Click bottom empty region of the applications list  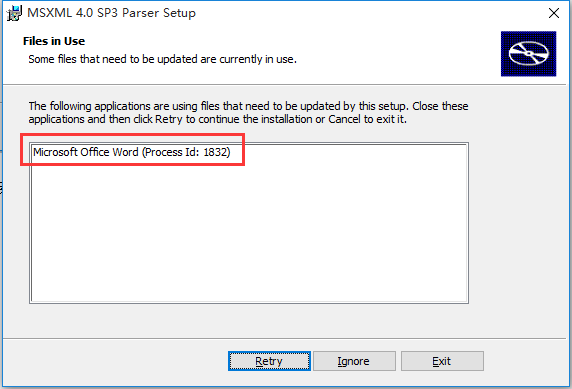(249, 277)
